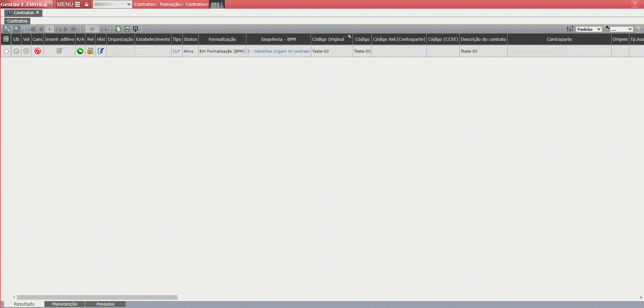Click the green R/A folder icon
Viewport: 644px width, 308px height.
point(80,51)
